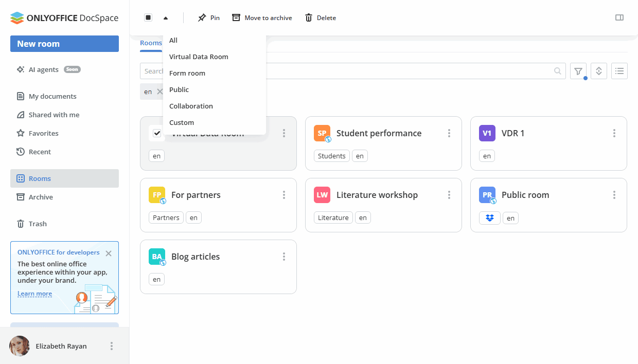
Task: Open the Literature workshop room card
Action: click(377, 195)
